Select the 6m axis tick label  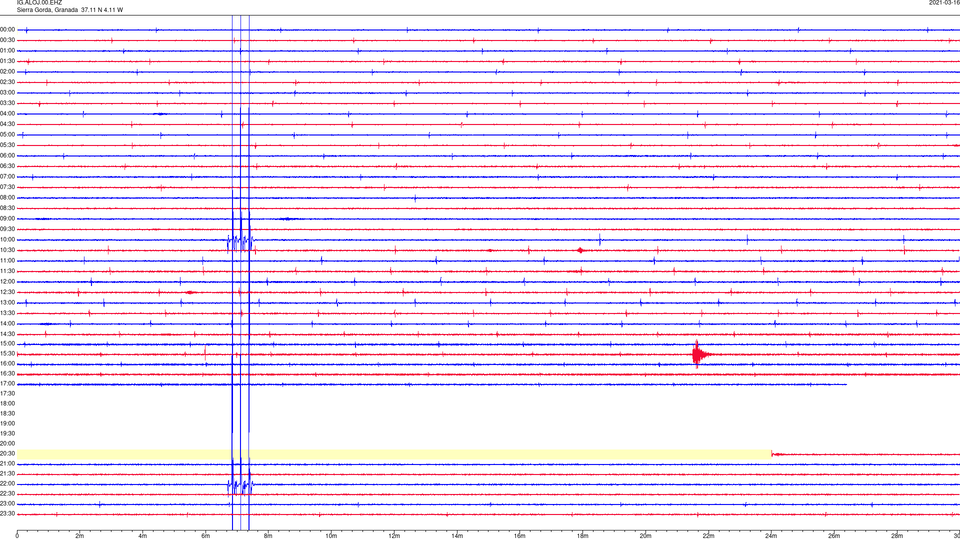click(x=205, y=536)
